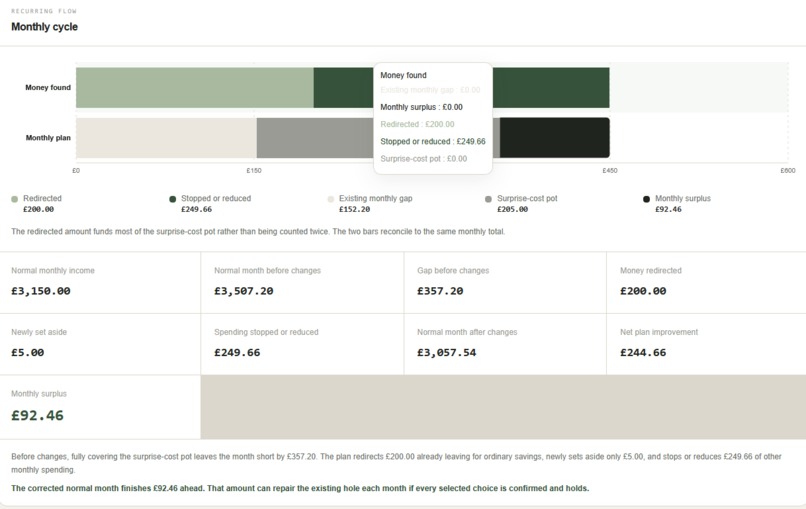Image resolution: width=806 pixels, height=509 pixels.
Task: Click the £450 axis tick label
Action: pos(610,171)
